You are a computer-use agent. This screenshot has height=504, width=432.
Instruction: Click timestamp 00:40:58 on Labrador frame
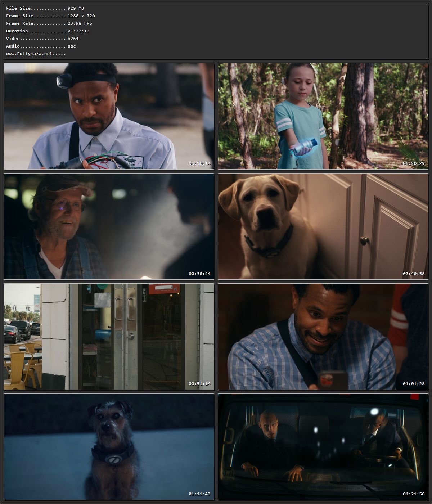click(x=414, y=274)
